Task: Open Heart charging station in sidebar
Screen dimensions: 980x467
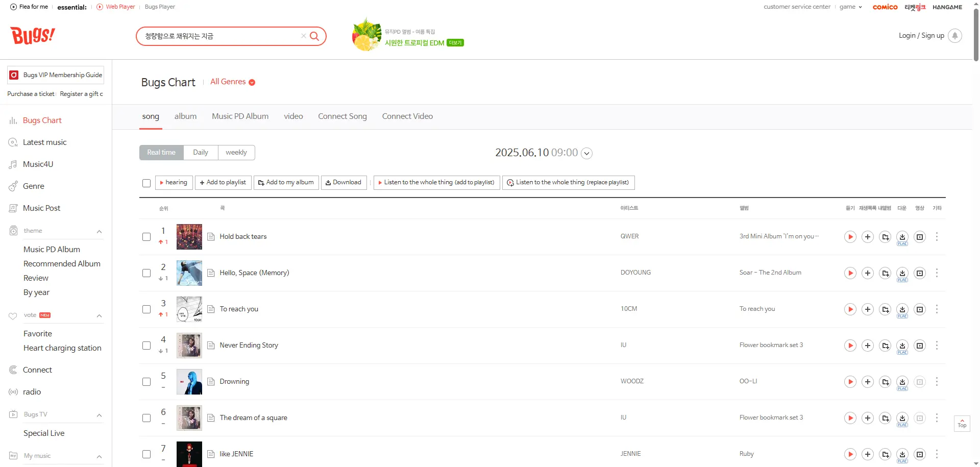Action: point(62,348)
